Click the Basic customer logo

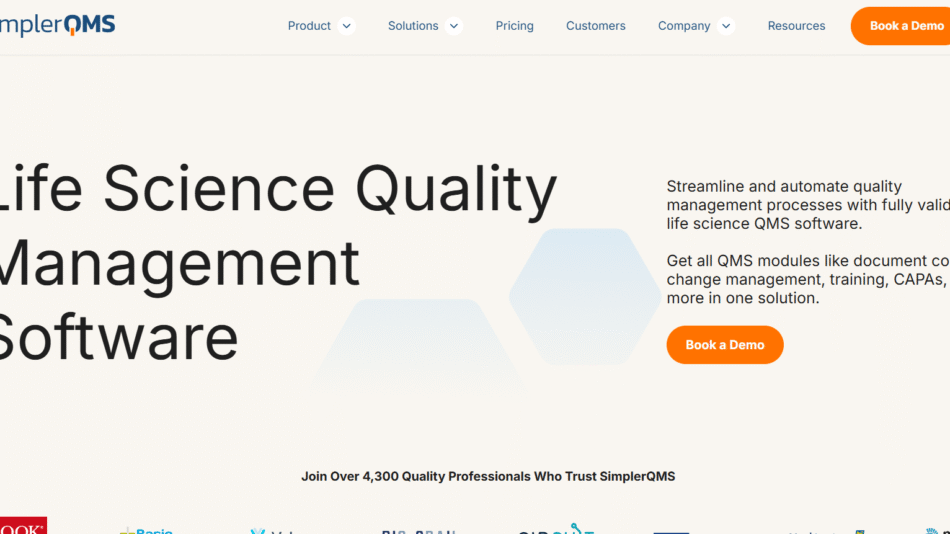146,529
